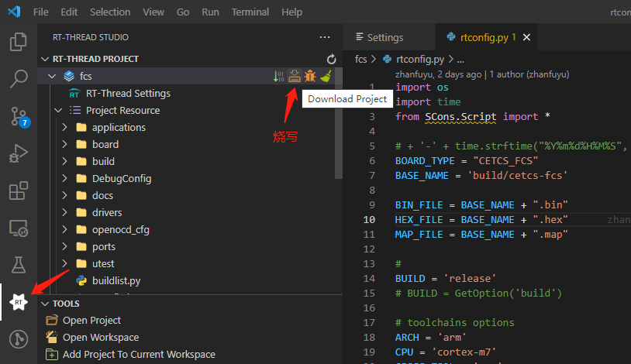This screenshot has width=631, height=364.
Task: Click the CPU = 'cortex-m7' line
Action: 445,352
